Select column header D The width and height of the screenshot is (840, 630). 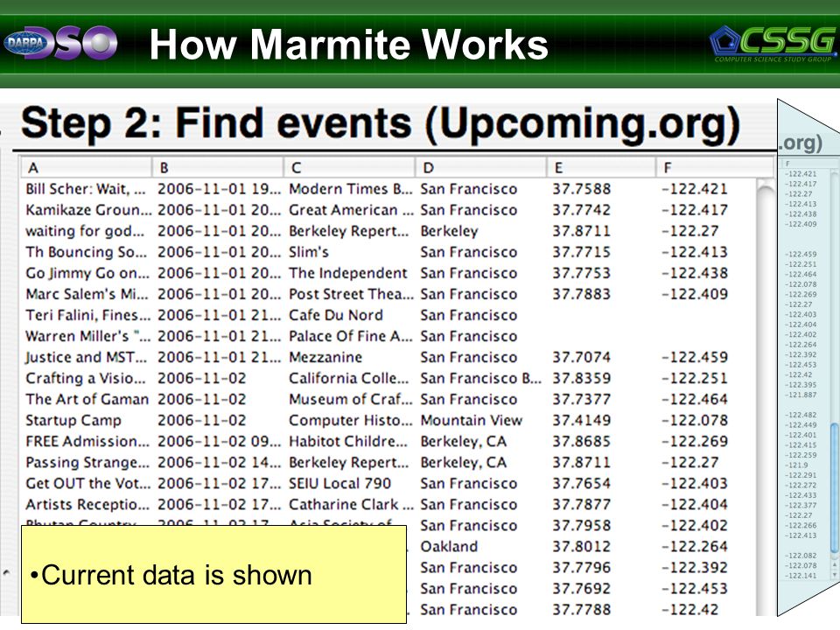(x=480, y=168)
